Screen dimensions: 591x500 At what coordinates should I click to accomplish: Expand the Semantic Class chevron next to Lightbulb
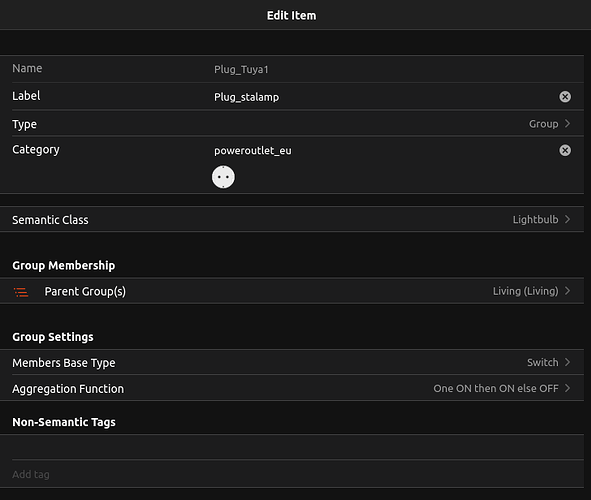click(567, 219)
